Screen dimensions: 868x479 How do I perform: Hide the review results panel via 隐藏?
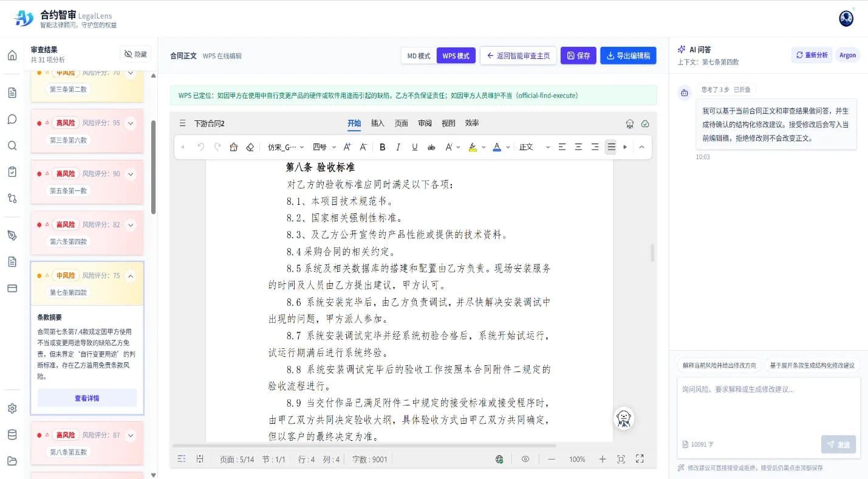(135, 54)
